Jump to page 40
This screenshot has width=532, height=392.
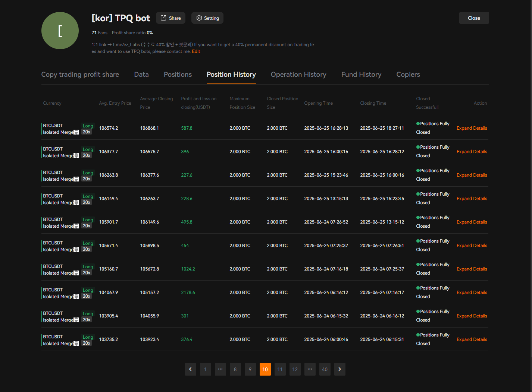click(325, 369)
